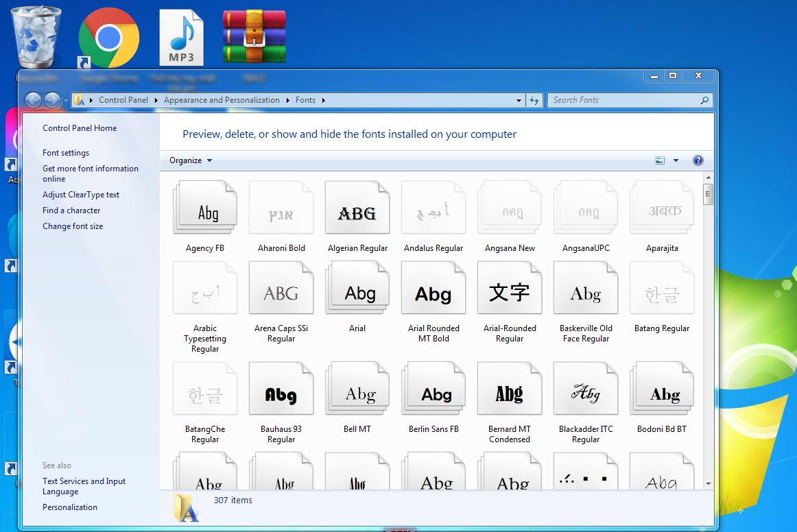Click the Adjust ClearType text link
This screenshot has width=797, height=532.
[x=81, y=195]
